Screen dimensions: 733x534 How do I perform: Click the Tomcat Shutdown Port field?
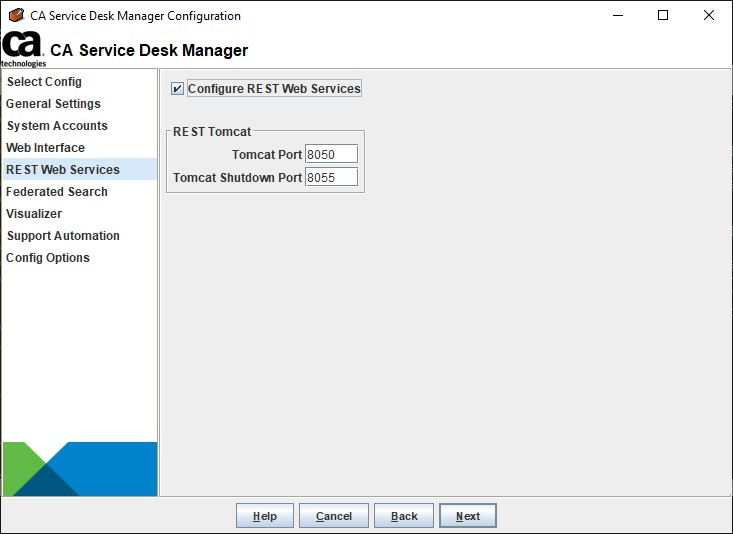[x=331, y=177]
